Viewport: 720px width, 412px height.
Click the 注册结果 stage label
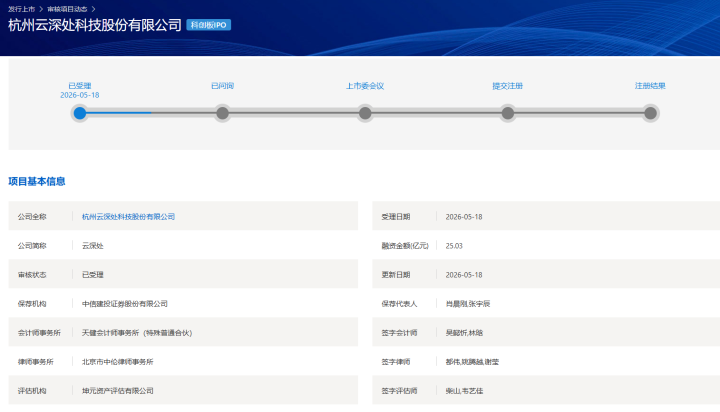[650, 86]
